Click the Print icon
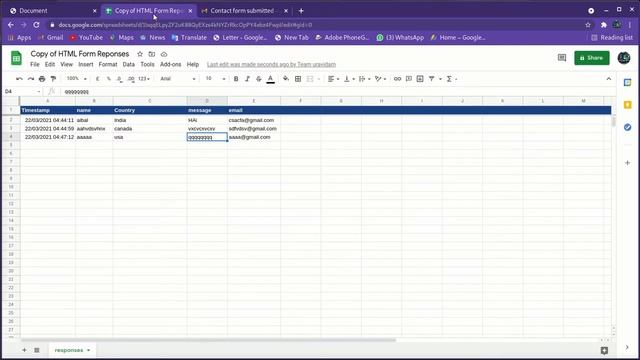This screenshot has width=640, height=360. tap(42, 79)
